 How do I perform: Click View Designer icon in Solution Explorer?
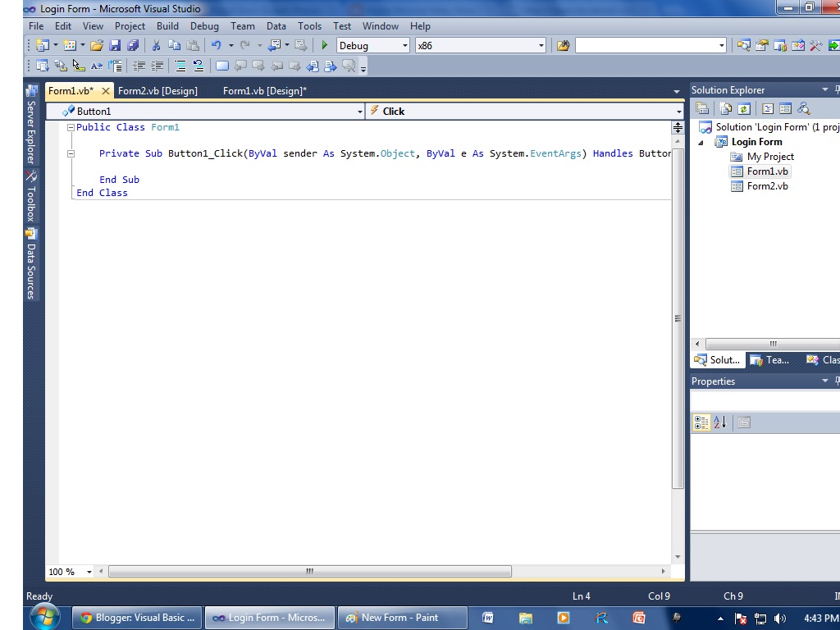(785, 109)
